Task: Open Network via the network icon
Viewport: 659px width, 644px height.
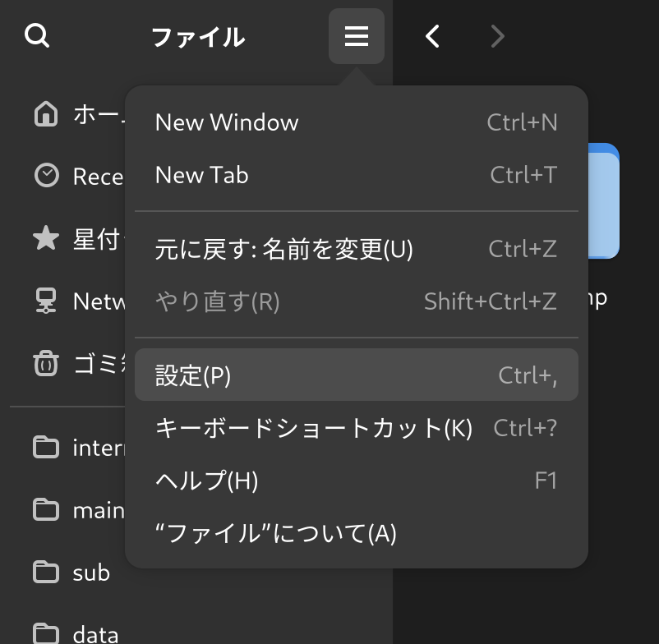Action: click(x=46, y=301)
